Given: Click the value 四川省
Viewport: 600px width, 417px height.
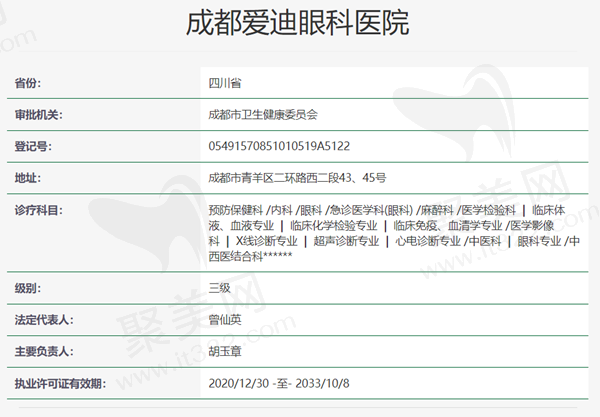Looking at the screenshot, I should [225, 83].
